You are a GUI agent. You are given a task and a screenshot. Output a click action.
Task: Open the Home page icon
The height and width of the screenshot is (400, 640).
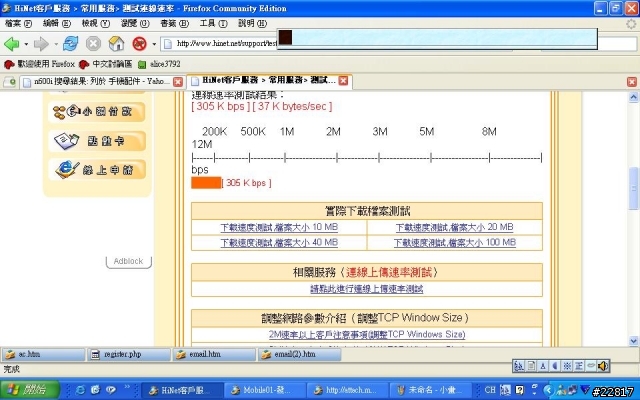(x=116, y=44)
